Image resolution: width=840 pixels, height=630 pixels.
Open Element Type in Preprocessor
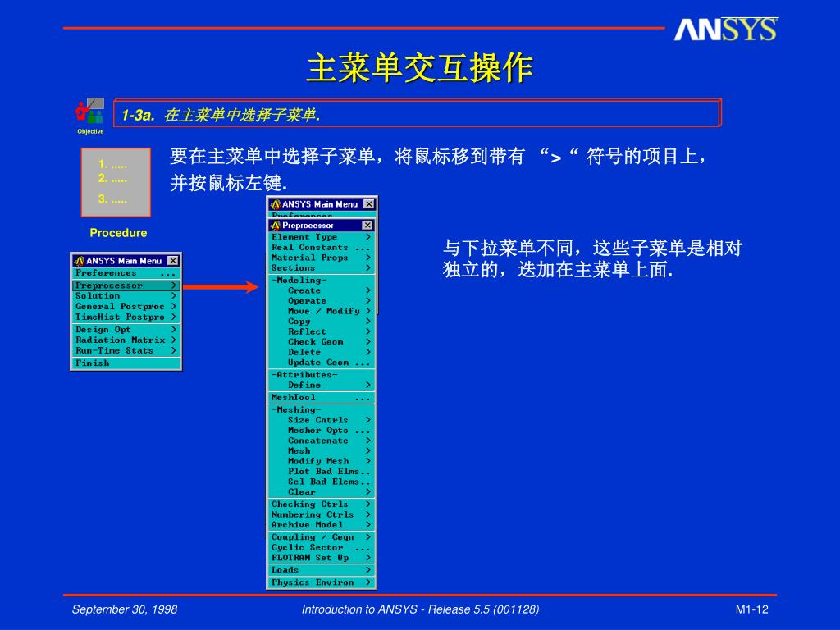pos(321,237)
